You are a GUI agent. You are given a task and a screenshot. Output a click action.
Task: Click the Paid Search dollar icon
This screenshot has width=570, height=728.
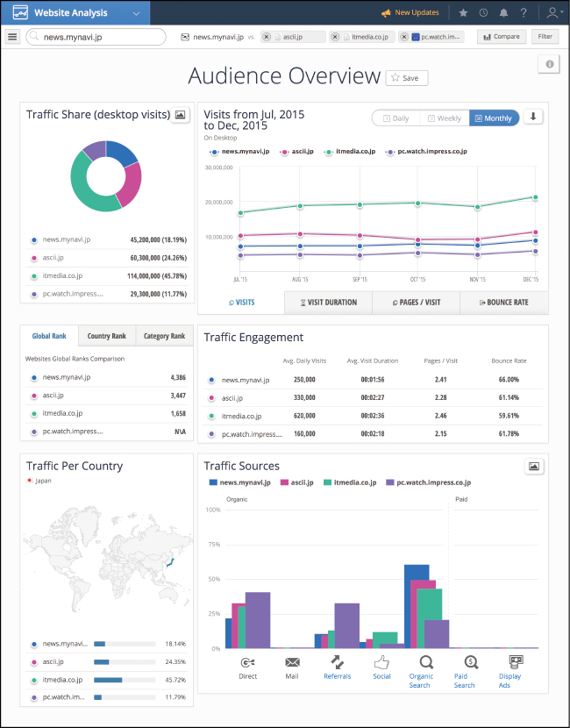click(x=471, y=662)
